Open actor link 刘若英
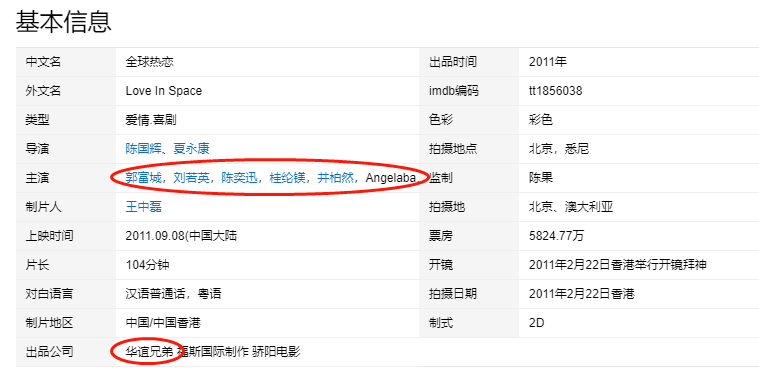Image resolution: width=759 pixels, height=380 pixels. [192, 178]
